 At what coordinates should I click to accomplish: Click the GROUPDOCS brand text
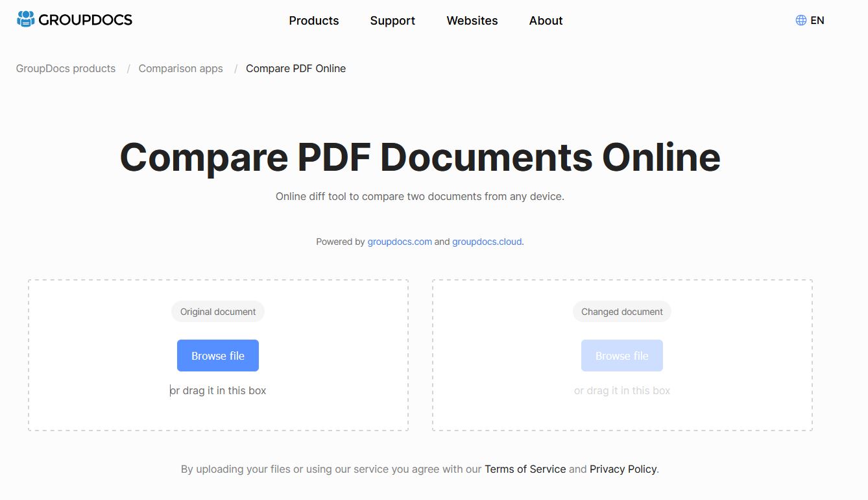point(85,19)
